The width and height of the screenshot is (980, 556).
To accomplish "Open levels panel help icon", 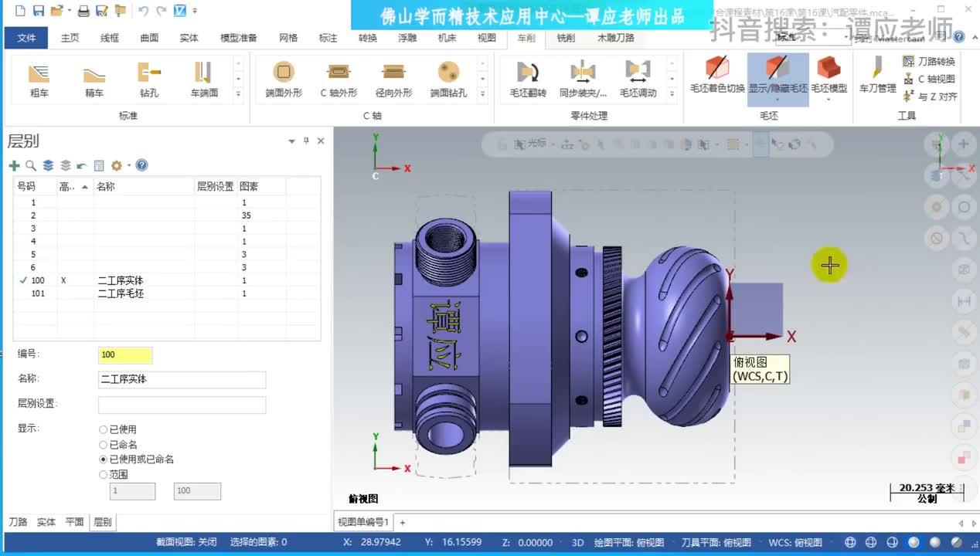I will (141, 165).
